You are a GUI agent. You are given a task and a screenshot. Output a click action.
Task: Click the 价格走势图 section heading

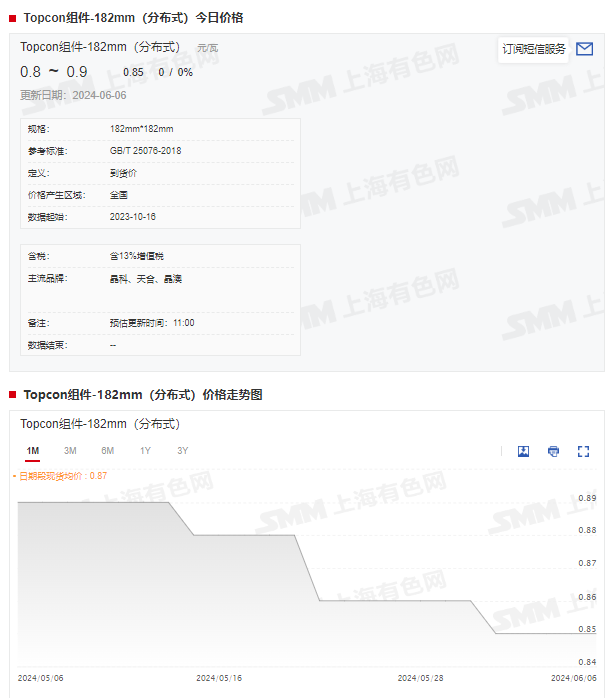(143, 394)
